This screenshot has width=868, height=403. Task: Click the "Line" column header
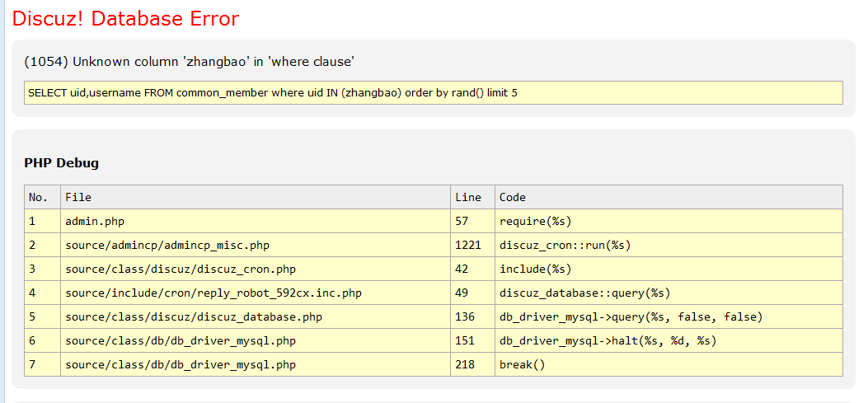pos(467,197)
